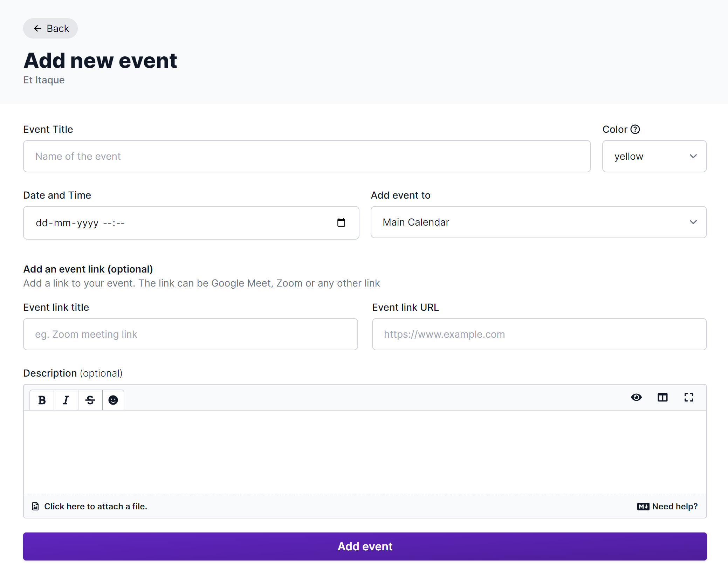The height and width of the screenshot is (564, 728).
Task: Apply italic formatting in the editor toolbar
Action: tap(66, 399)
